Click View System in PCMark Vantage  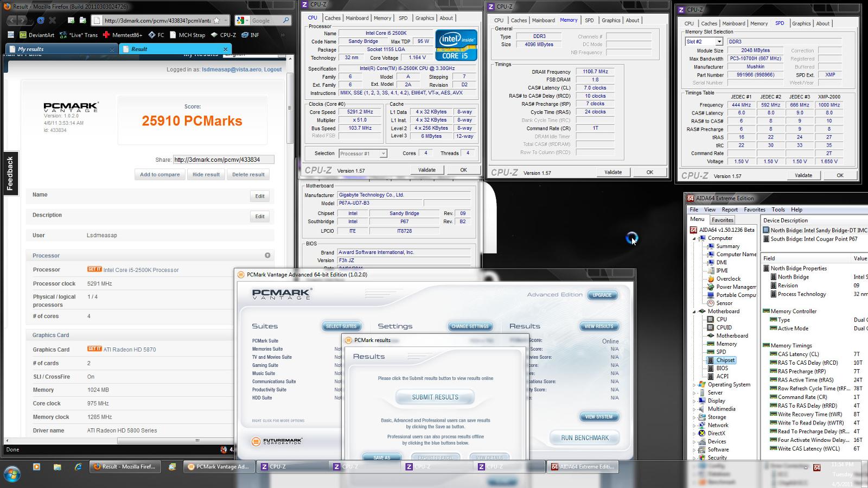pos(599,417)
